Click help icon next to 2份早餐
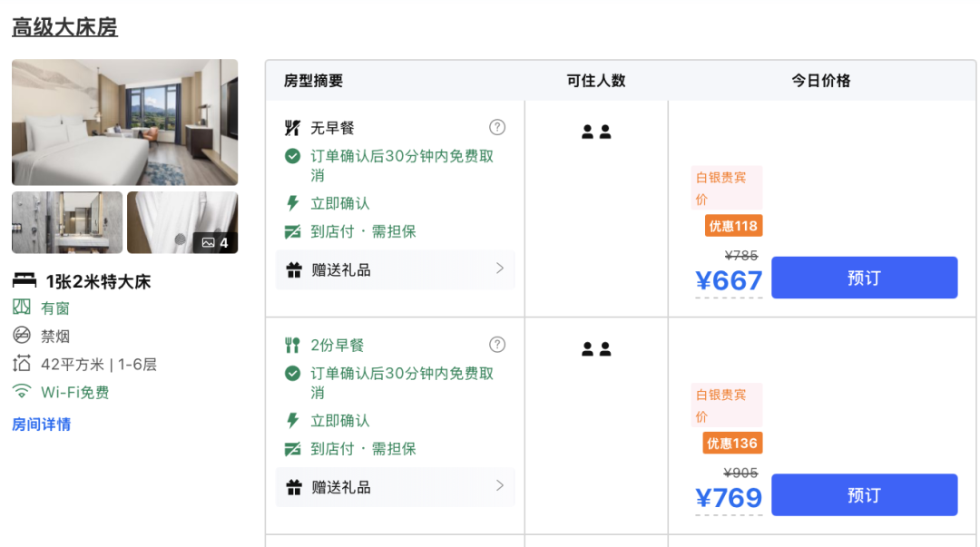 coord(497,345)
